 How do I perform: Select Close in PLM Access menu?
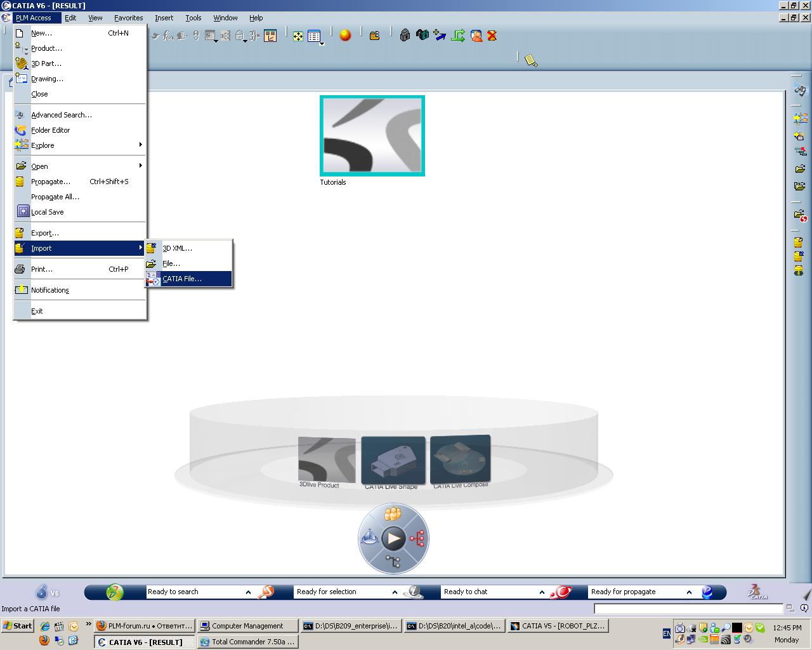click(80, 94)
